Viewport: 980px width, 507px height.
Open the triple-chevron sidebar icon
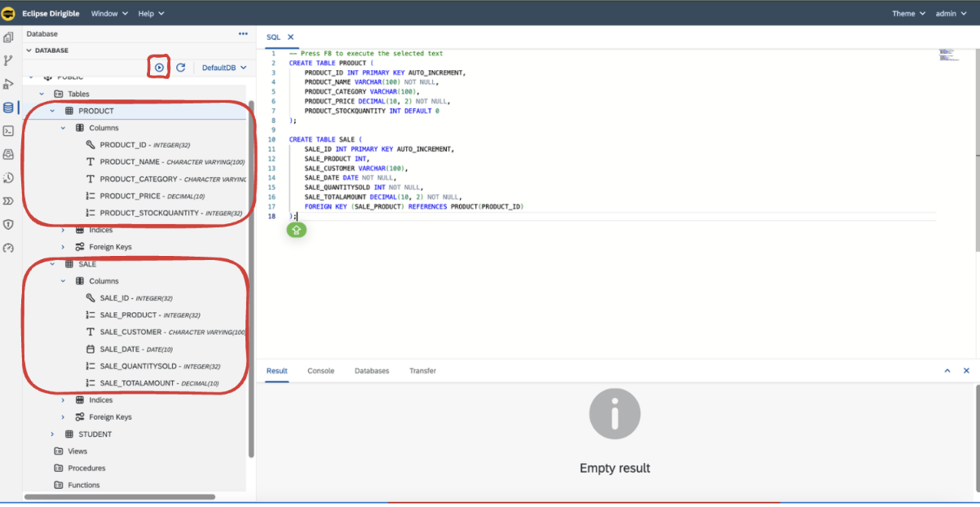click(8, 201)
